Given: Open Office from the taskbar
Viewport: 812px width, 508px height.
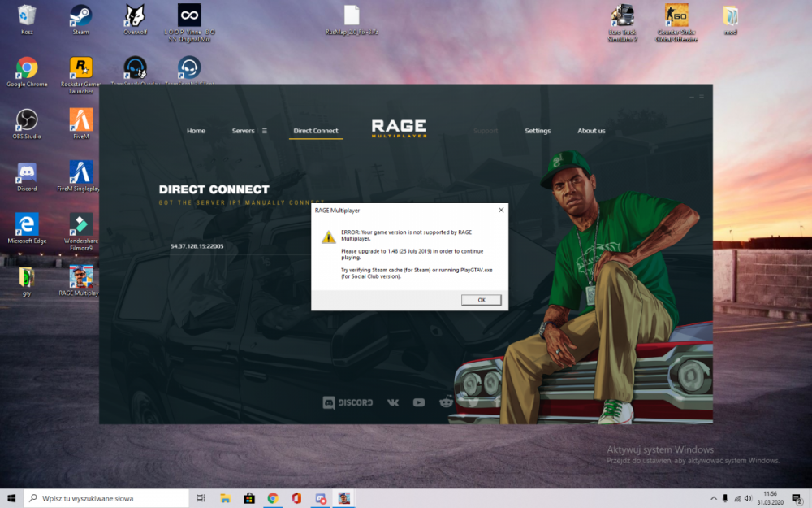Looking at the screenshot, I should click(296, 498).
